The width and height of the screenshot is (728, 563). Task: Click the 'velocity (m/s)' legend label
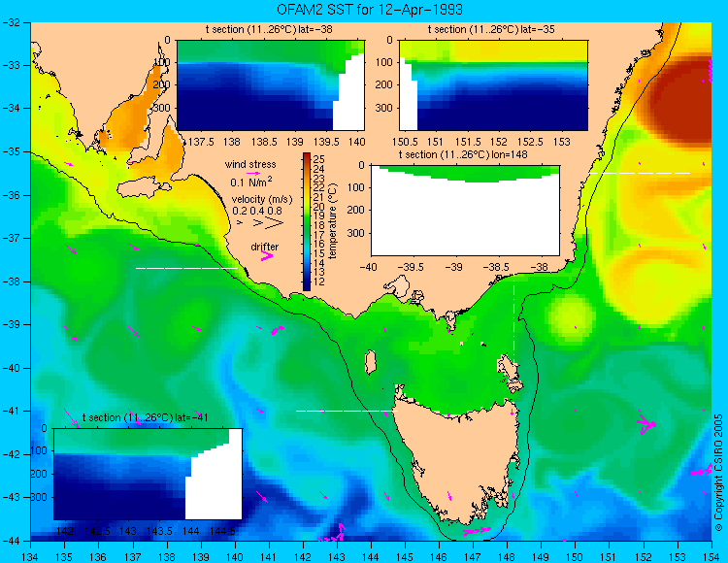point(262,199)
